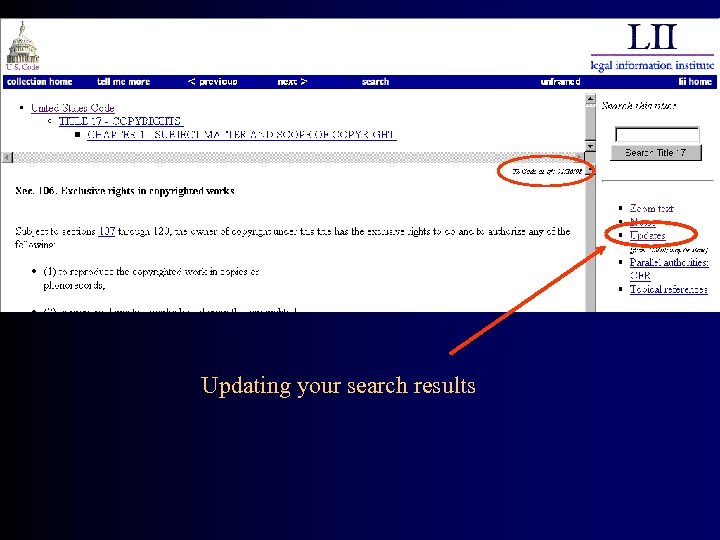Open the Updates link
Screen dimensions: 720x540
click(647, 236)
